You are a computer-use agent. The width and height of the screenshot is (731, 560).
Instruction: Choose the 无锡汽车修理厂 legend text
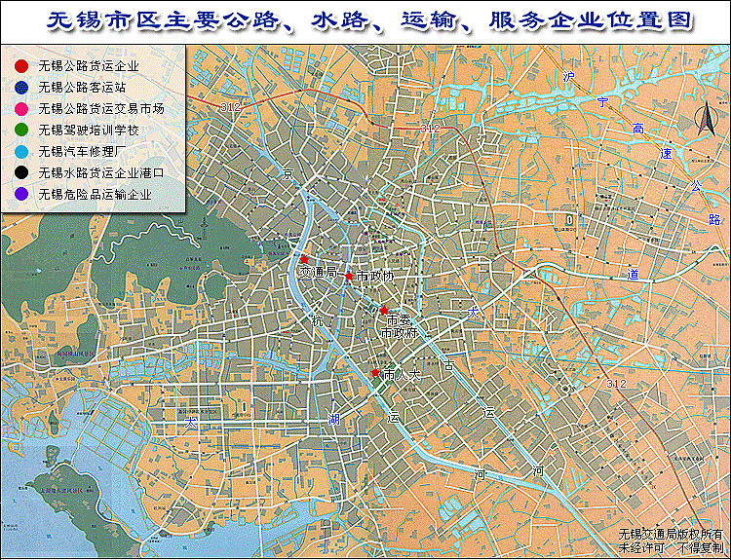[x=81, y=152]
